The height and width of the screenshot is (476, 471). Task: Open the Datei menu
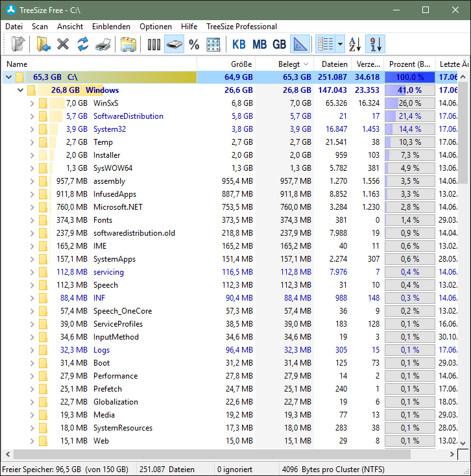[x=14, y=27]
